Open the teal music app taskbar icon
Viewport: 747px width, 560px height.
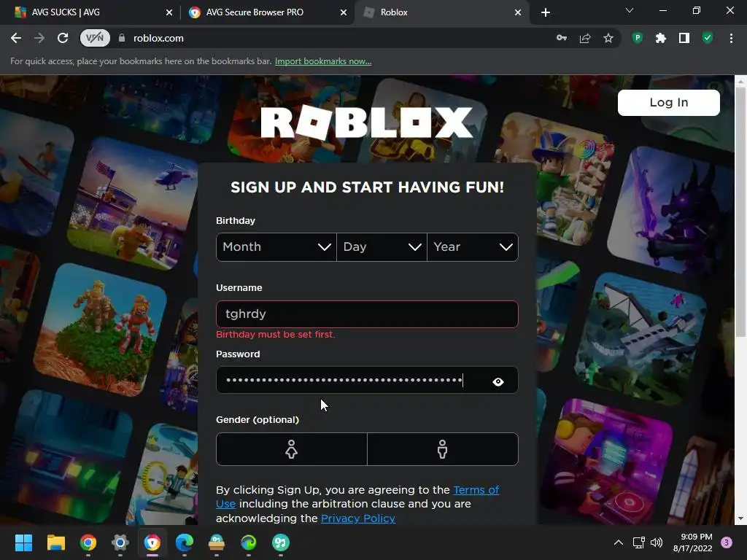(x=281, y=542)
